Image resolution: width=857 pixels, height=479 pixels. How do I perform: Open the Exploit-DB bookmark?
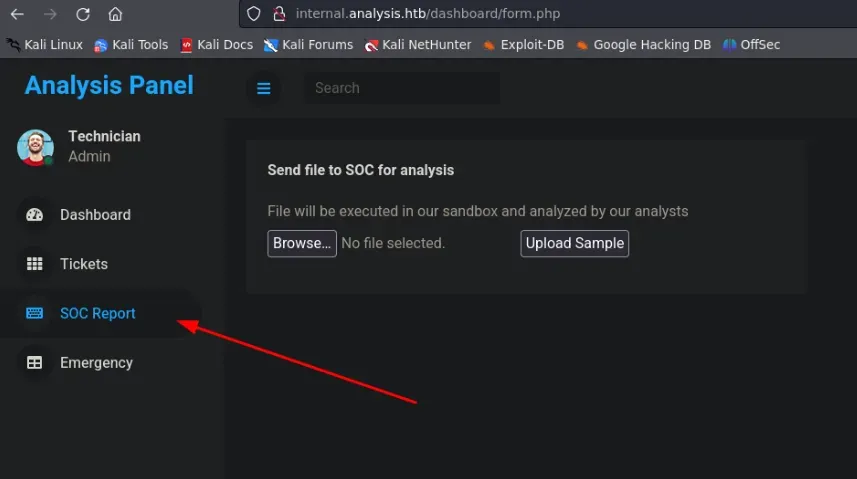tap(523, 45)
